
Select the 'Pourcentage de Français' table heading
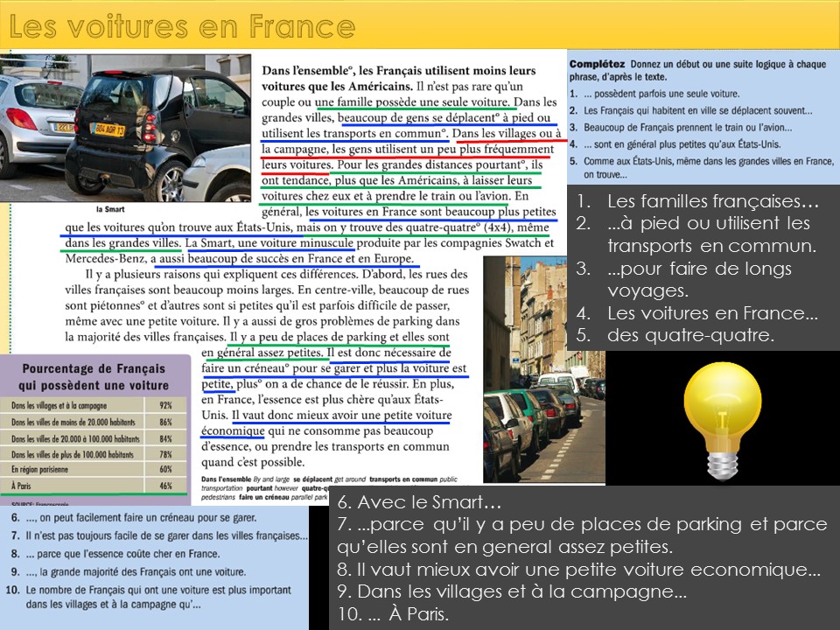(94, 377)
